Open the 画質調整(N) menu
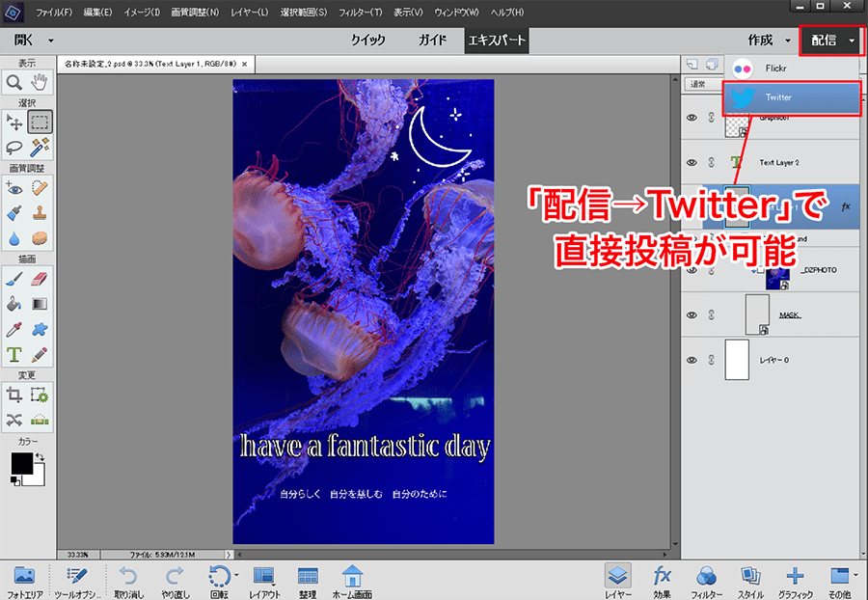 tap(195, 12)
